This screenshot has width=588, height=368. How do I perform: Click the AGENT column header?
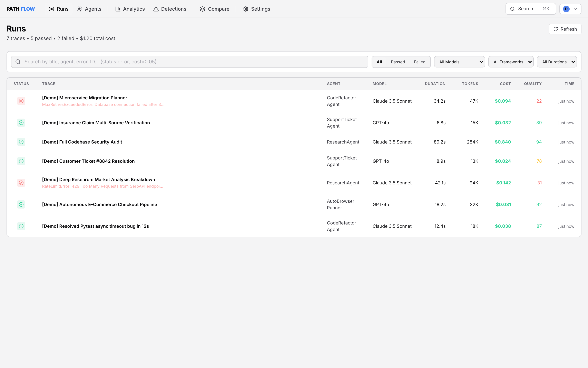tap(333, 84)
